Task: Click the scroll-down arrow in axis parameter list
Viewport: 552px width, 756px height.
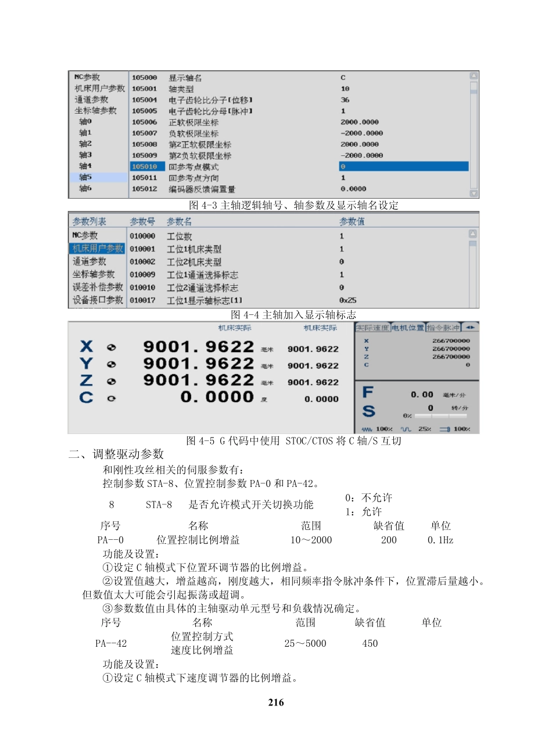Action: (474, 194)
